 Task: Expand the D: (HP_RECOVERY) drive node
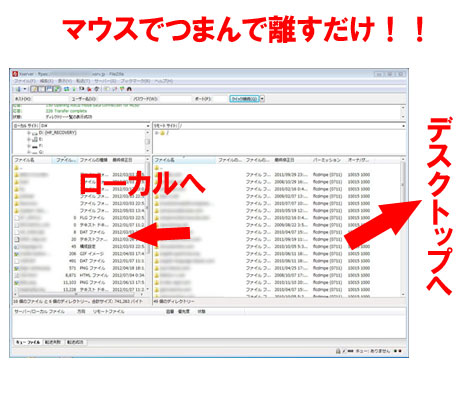(29, 133)
